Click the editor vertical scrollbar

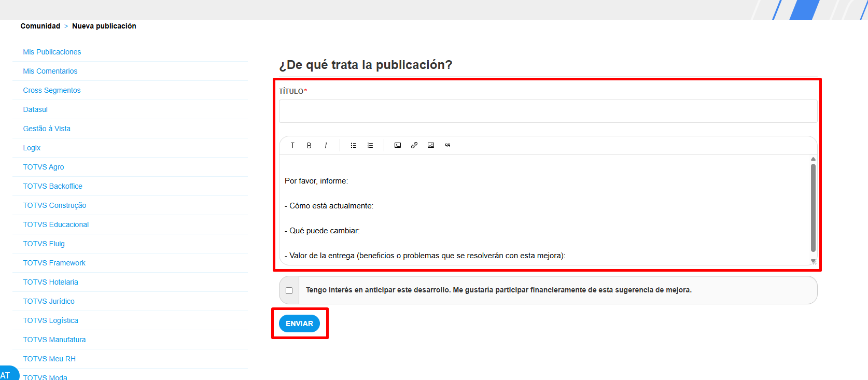click(x=813, y=207)
